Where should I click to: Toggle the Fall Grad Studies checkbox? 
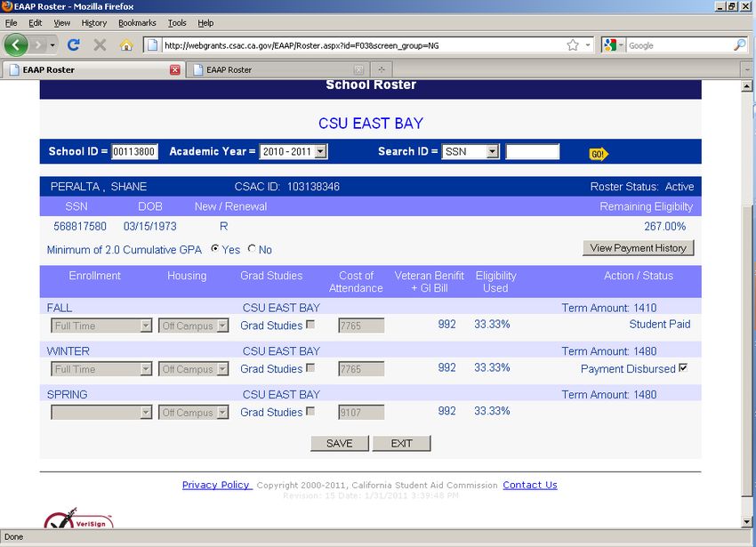310,325
